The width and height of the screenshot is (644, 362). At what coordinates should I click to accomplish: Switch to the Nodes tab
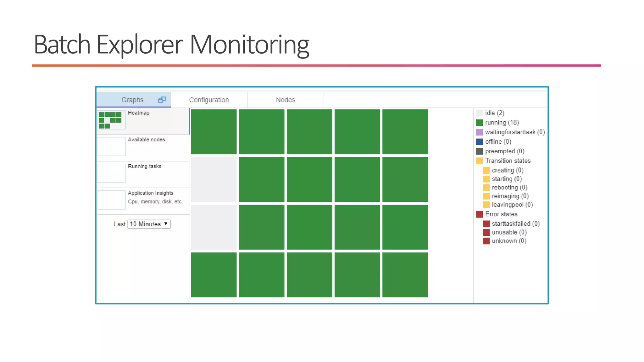[x=285, y=100]
